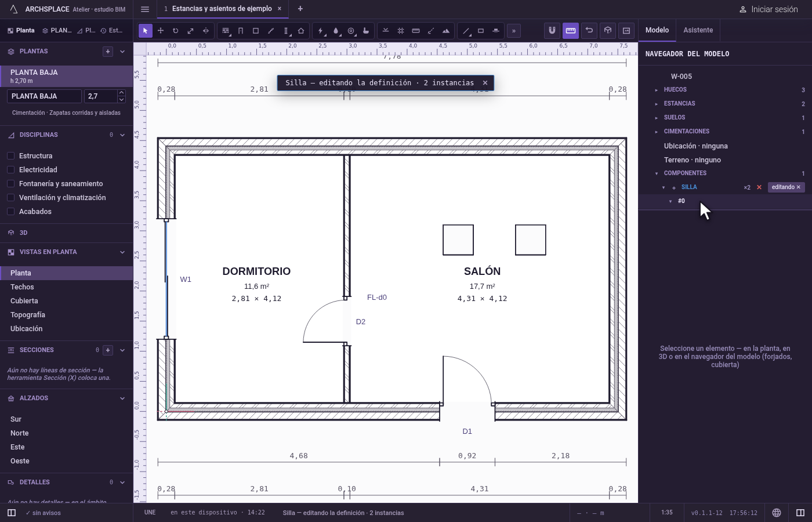Viewport: 812px width, 522px height.
Task: Activate the move tool
Action: 161,31
